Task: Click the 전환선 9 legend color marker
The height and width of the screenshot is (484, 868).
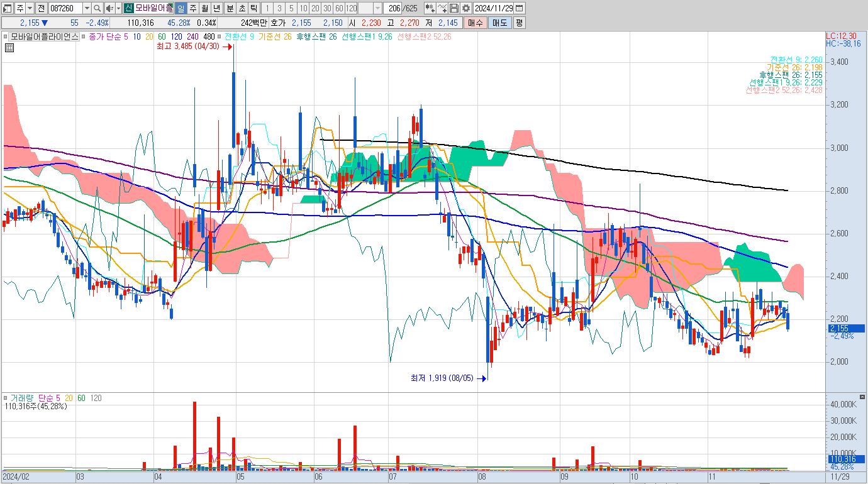Action: [220, 36]
